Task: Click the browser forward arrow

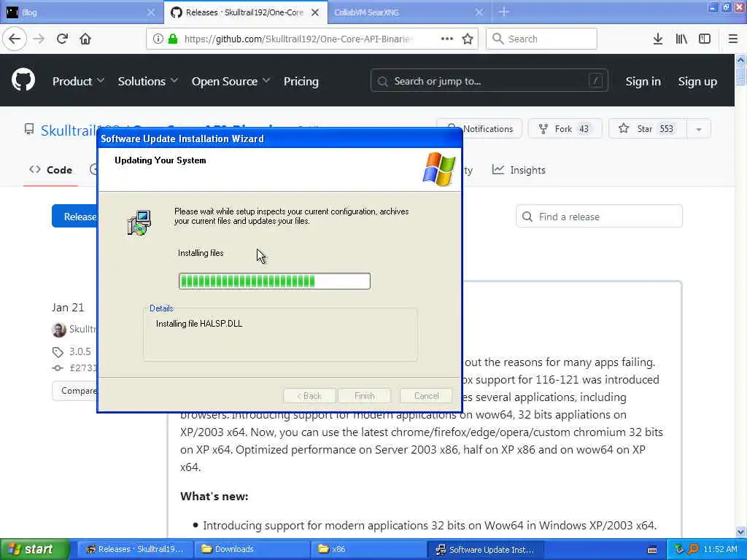Action: coord(39,39)
